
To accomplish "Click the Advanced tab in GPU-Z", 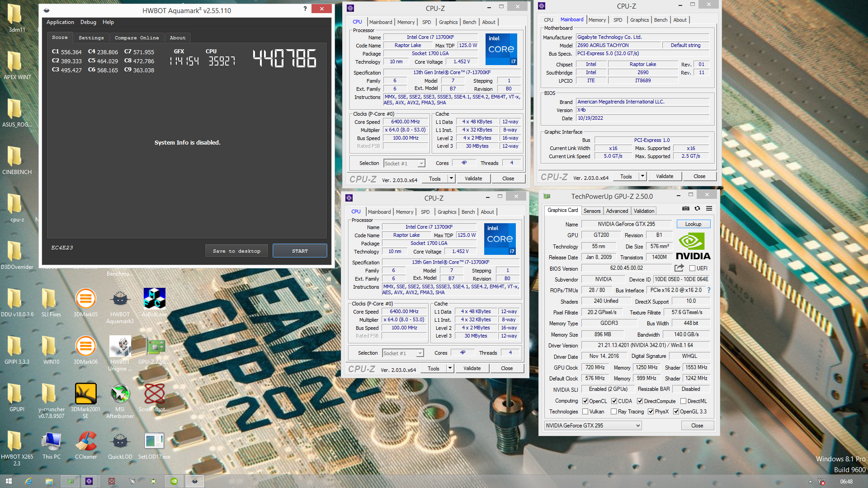I will click(x=617, y=211).
